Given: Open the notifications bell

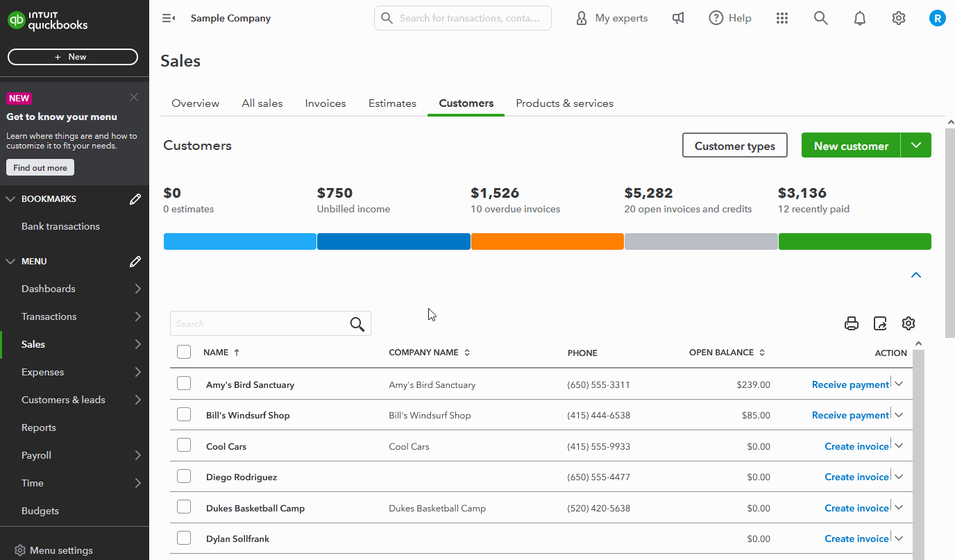Looking at the screenshot, I should (x=860, y=19).
